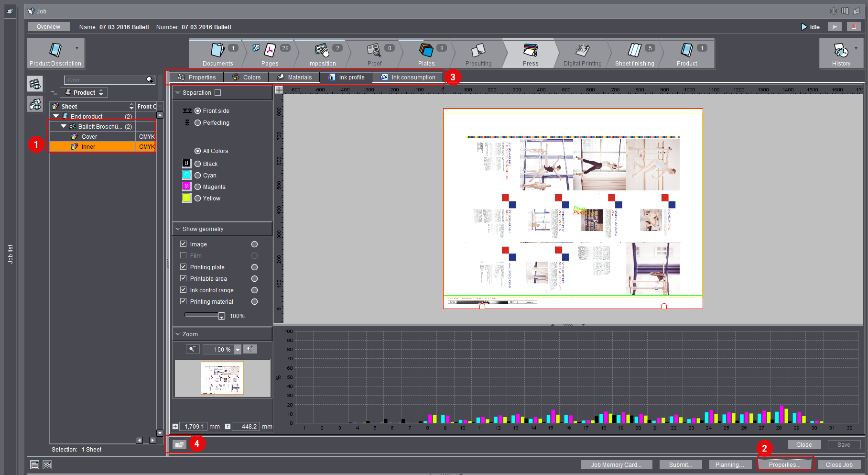Viewport: 868px width, 475px height.
Task: Open the Digital Printing step
Action: tap(582, 54)
